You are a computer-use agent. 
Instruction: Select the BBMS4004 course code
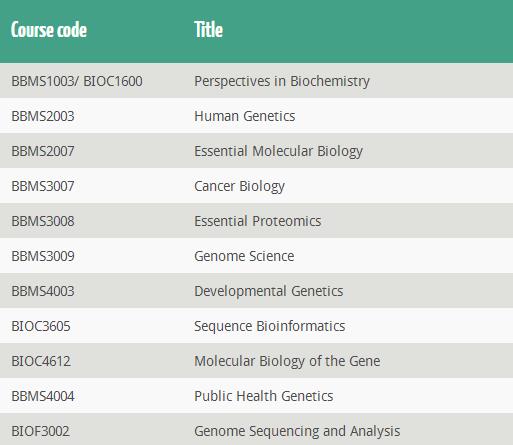pyautogui.click(x=43, y=396)
